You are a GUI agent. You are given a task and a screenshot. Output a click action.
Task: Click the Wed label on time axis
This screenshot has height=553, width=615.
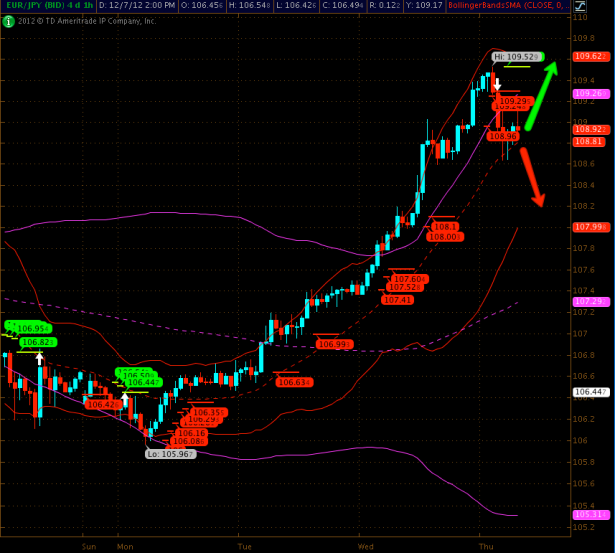tap(366, 547)
